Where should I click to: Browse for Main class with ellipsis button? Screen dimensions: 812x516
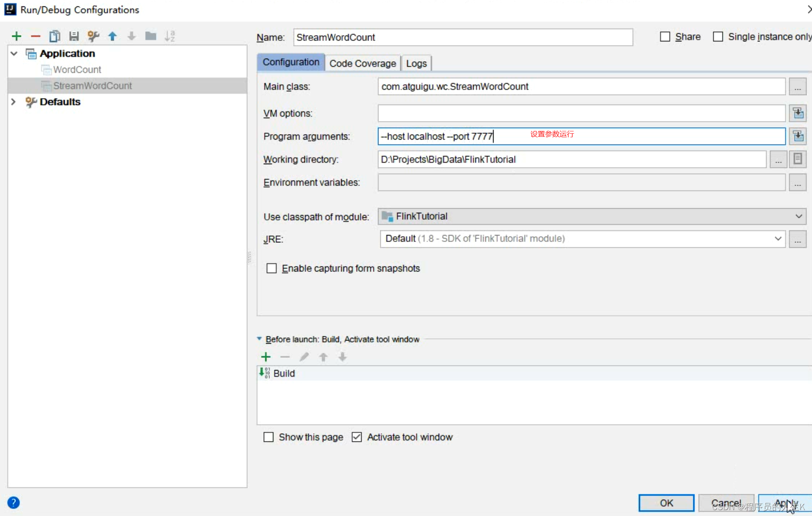coord(797,87)
